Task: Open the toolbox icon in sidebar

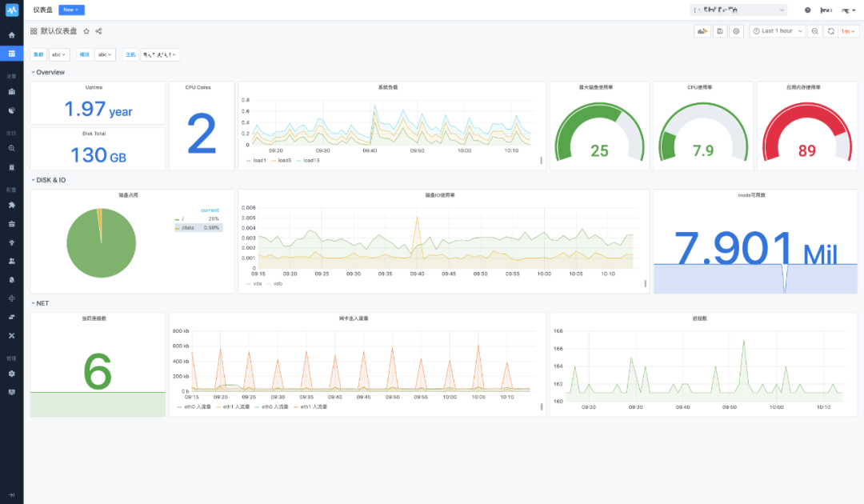Action: (x=11, y=224)
